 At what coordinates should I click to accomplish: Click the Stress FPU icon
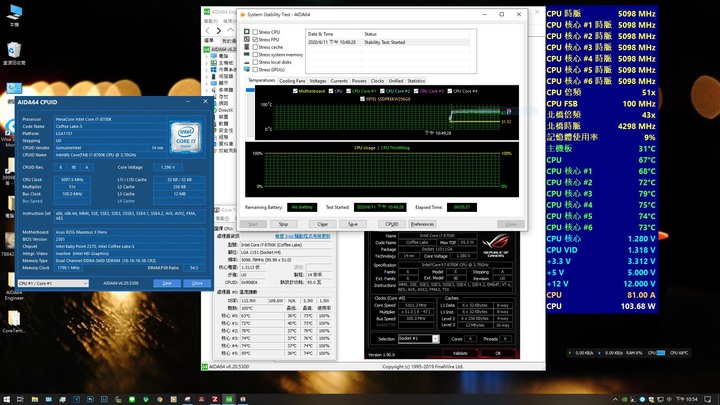click(247, 39)
